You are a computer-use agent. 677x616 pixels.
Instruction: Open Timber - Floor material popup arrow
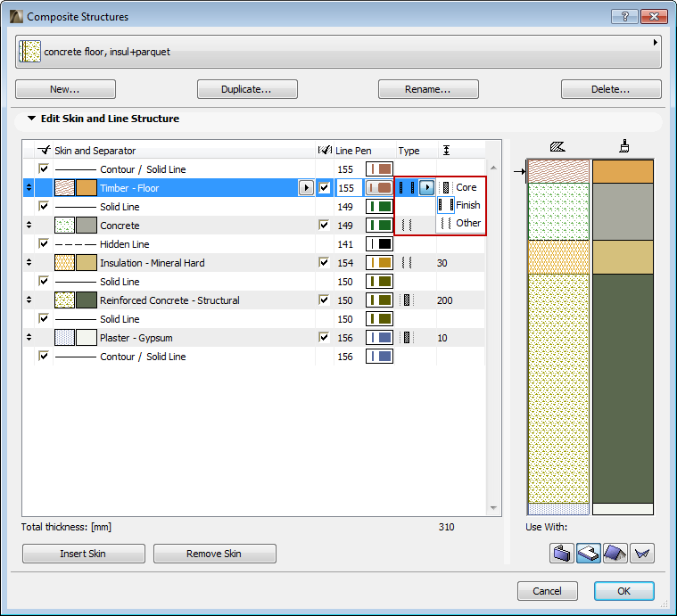[x=306, y=187]
